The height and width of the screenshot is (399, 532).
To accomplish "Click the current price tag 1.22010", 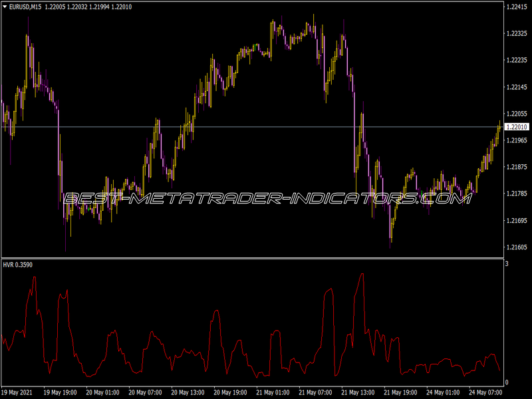I will click(x=517, y=127).
